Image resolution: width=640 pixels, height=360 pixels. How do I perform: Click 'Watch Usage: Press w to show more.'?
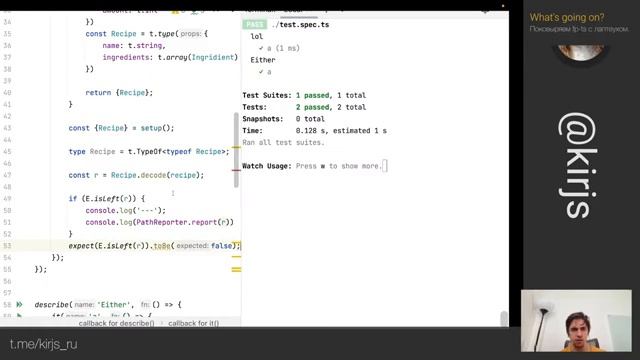(312, 166)
